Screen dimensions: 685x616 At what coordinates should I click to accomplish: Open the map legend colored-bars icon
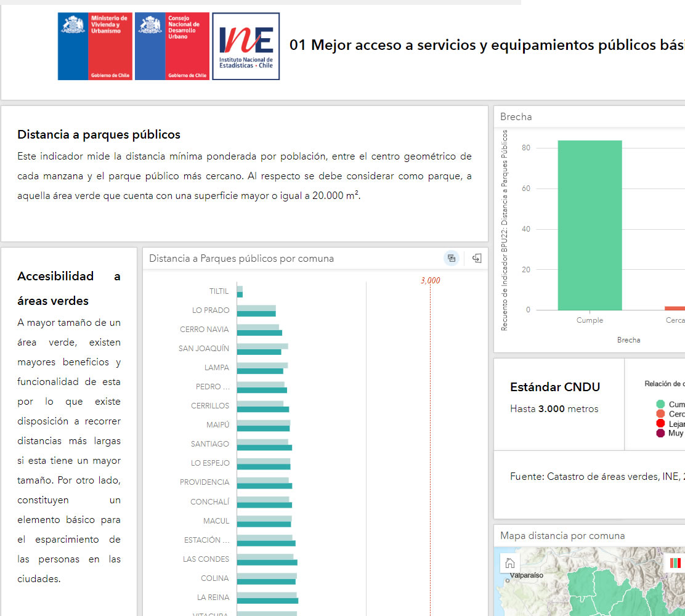pos(676,563)
